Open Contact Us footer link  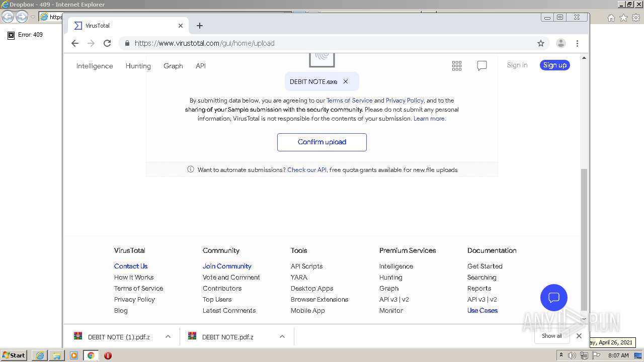(131, 266)
